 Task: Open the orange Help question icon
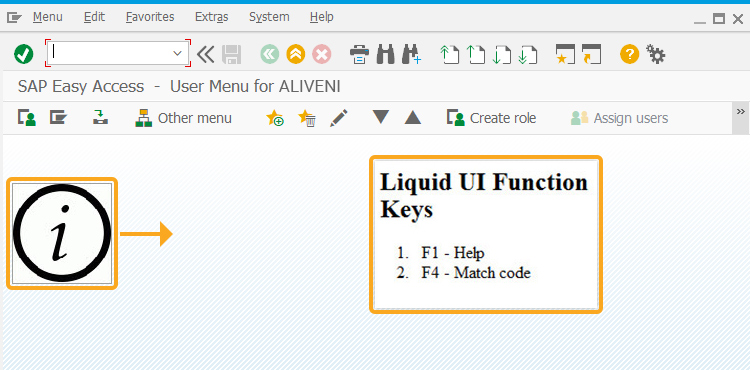tap(629, 54)
